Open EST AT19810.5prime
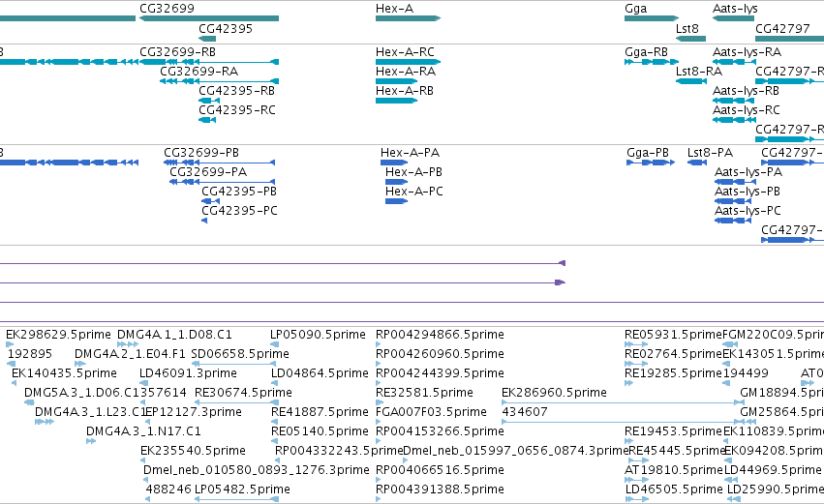This screenshot has height=504, width=824. tap(674, 470)
